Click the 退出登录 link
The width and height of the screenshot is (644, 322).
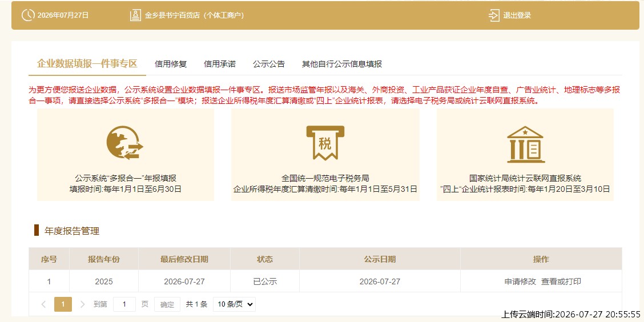(x=517, y=15)
